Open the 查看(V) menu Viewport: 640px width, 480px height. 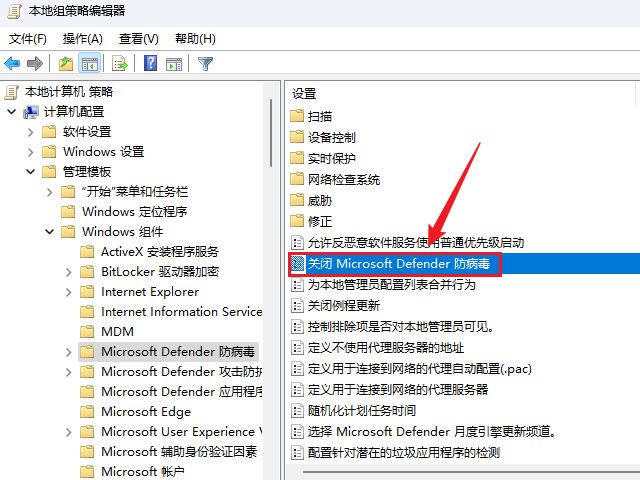point(138,39)
